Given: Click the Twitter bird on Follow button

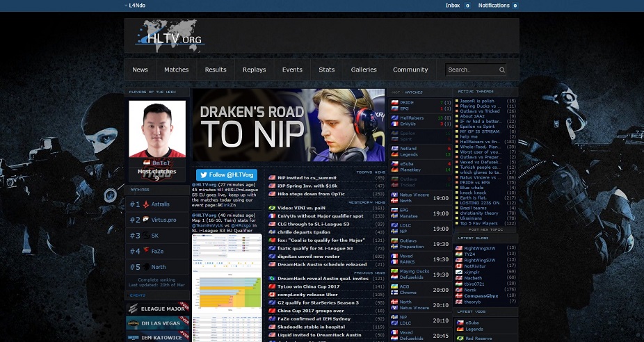Looking at the screenshot, I should [203, 175].
